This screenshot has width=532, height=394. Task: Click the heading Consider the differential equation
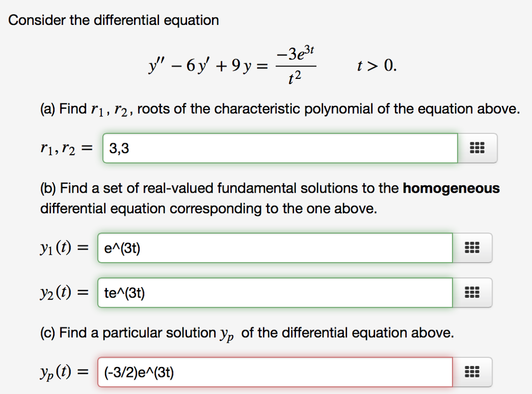pos(114,20)
